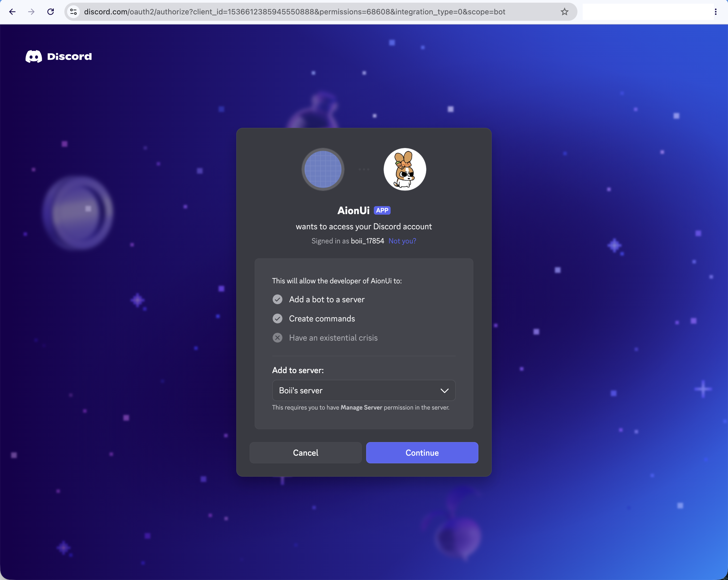The height and width of the screenshot is (580, 728).
Task: Click 'wants to access your Discord account' text
Action: 364,226
